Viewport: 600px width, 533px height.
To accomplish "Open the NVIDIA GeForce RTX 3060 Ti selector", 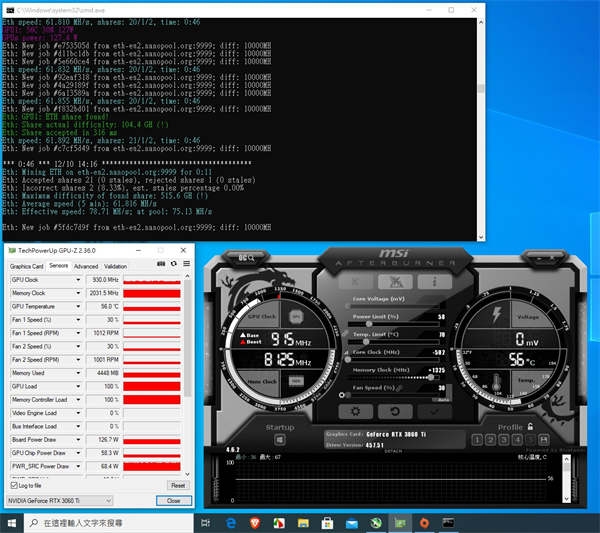I will coord(60,500).
